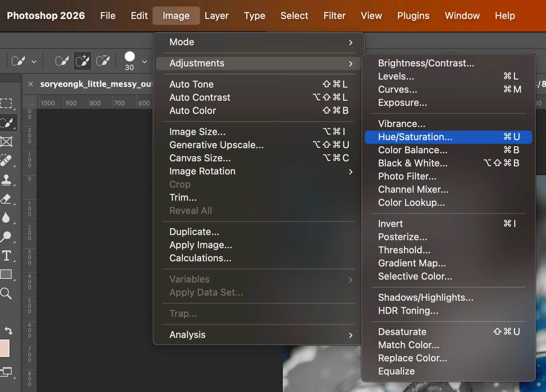
Task: Open the Select menu
Action: (x=294, y=16)
